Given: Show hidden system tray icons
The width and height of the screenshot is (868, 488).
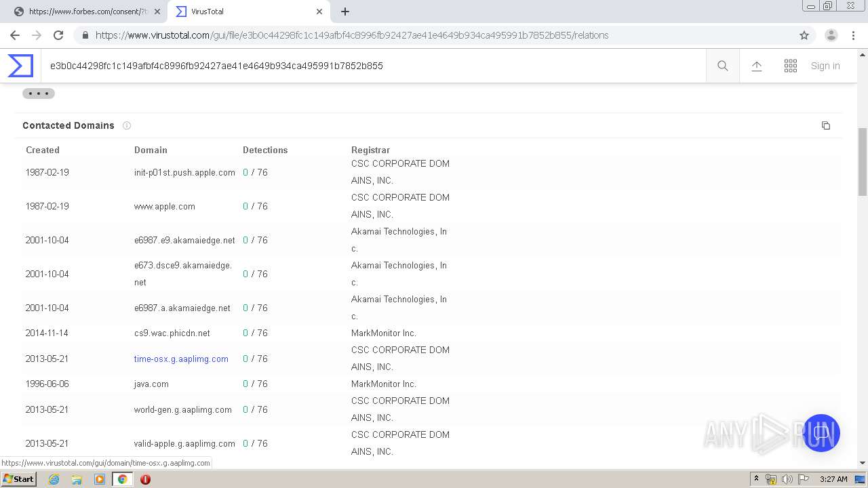Looking at the screenshot, I should click(757, 479).
